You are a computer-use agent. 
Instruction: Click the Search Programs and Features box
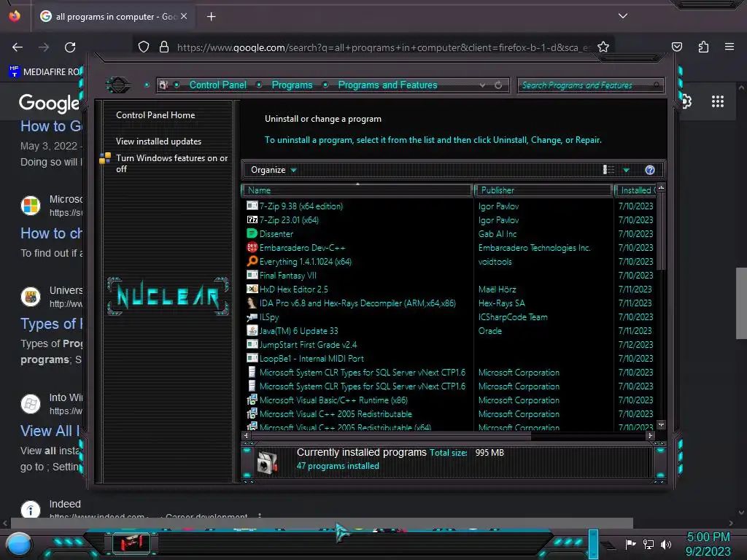pos(589,85)
